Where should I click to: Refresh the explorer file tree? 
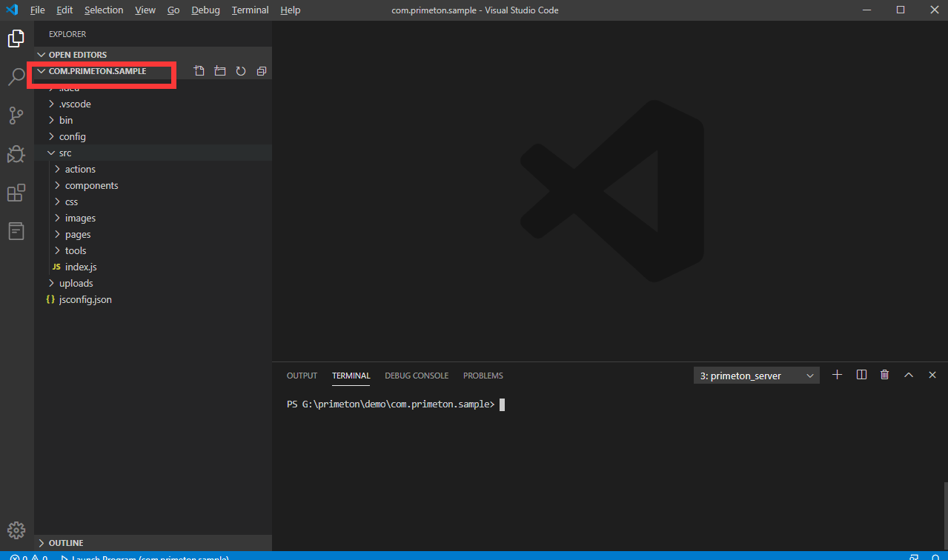click(x=241, y=71)
